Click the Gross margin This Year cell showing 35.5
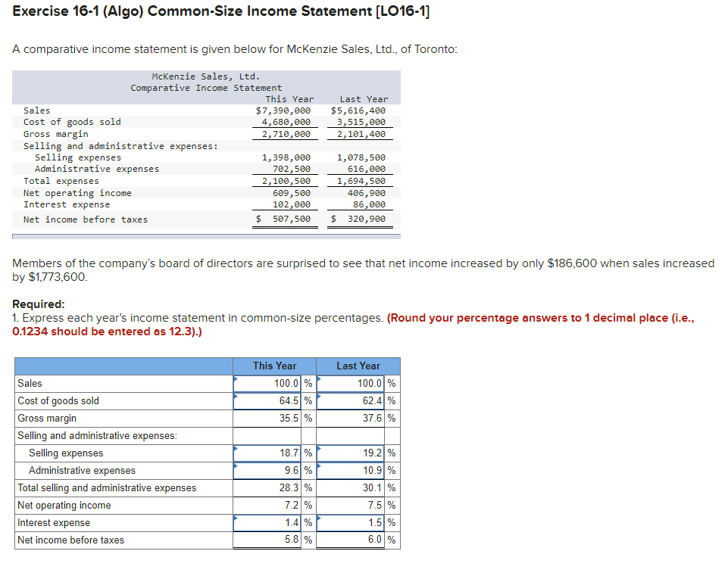Image resolution: width=728 pixels, height=576 pixels. [x=269, y=418]
